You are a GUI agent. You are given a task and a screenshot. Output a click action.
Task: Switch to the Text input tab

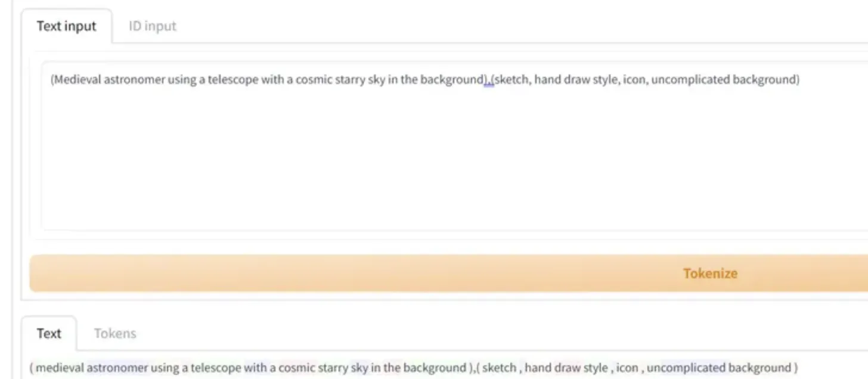click(x=66, y=26)
